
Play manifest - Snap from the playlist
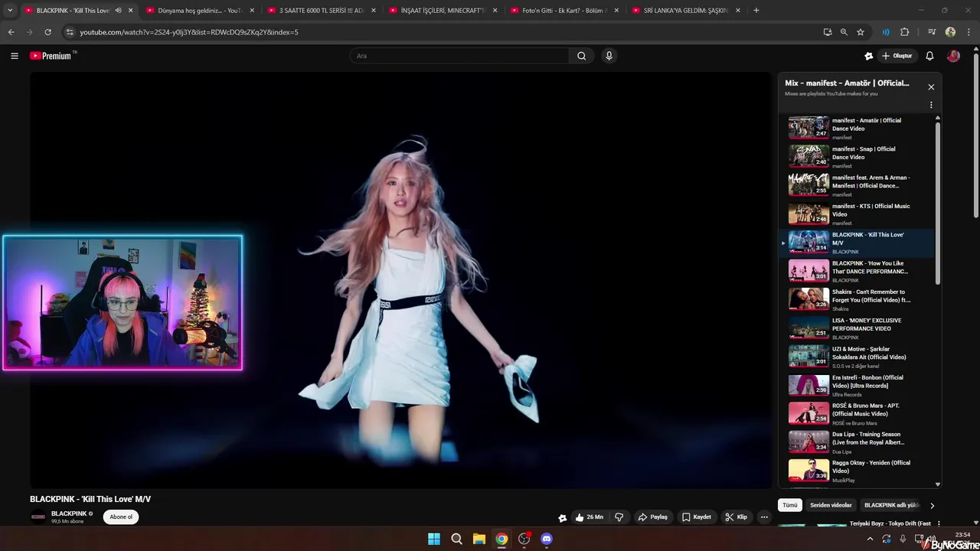pyautogui.click(x=857, y=157)
